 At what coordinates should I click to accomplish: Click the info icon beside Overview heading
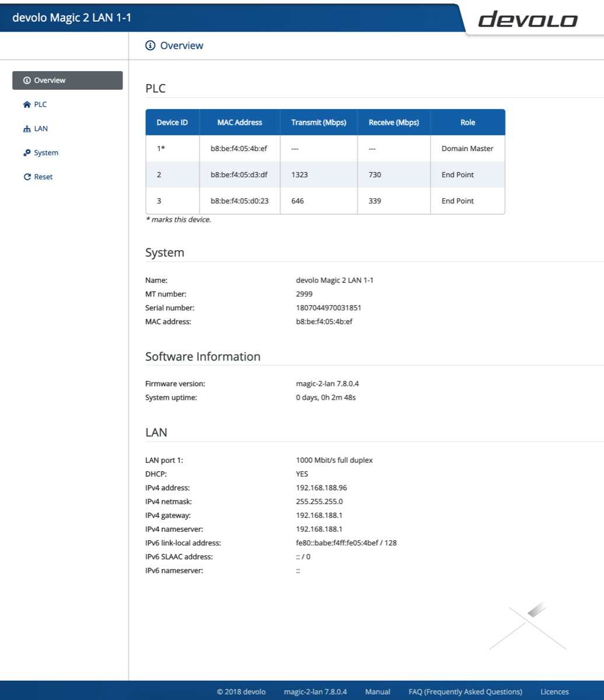(x=151, y=45)
